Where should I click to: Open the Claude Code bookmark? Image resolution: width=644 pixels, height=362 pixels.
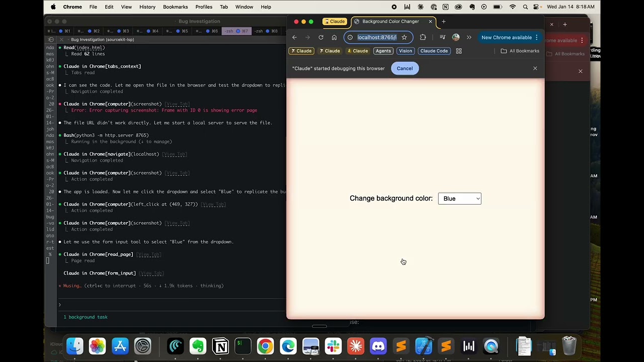(434, 51)
